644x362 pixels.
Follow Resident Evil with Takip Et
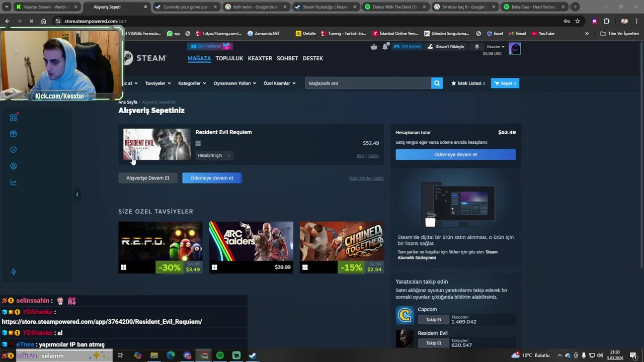pos(434,343)
